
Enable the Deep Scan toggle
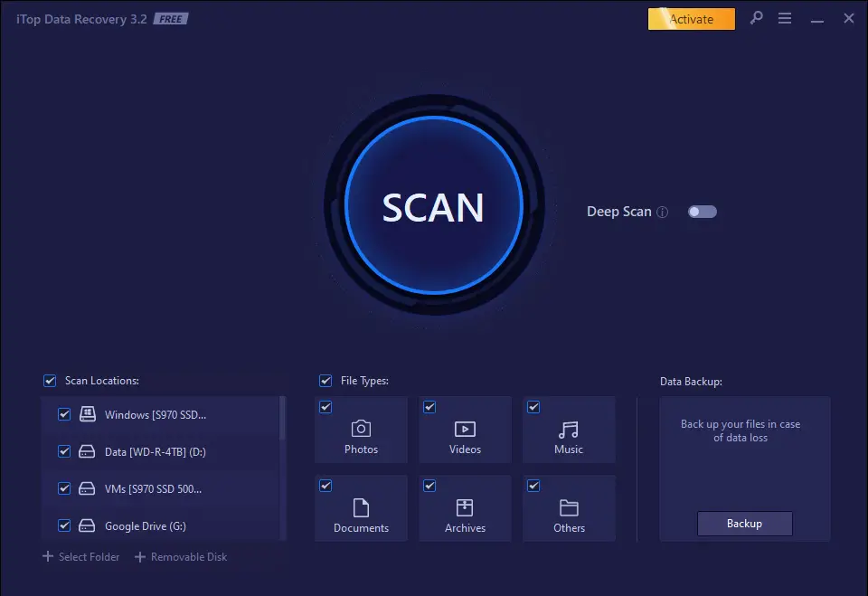click(702, 211)
